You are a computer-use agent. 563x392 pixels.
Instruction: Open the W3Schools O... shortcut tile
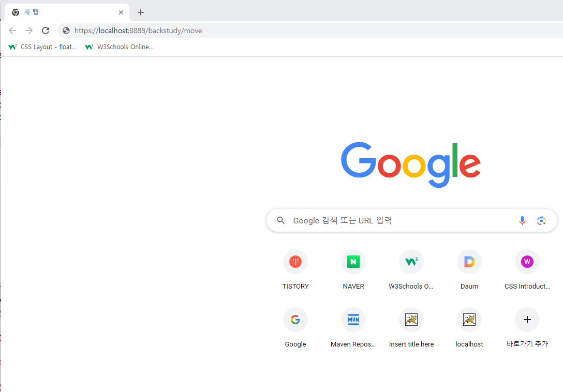pos(411,270)
